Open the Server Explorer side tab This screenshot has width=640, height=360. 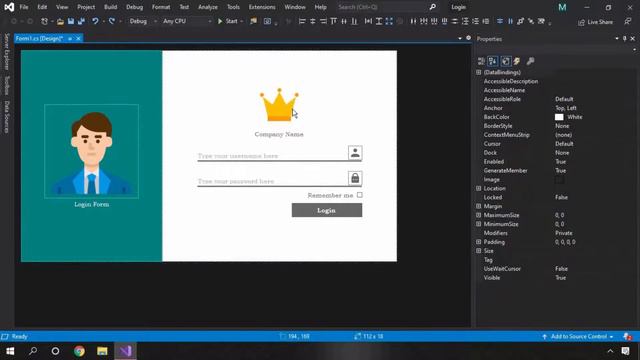point(7,52)
